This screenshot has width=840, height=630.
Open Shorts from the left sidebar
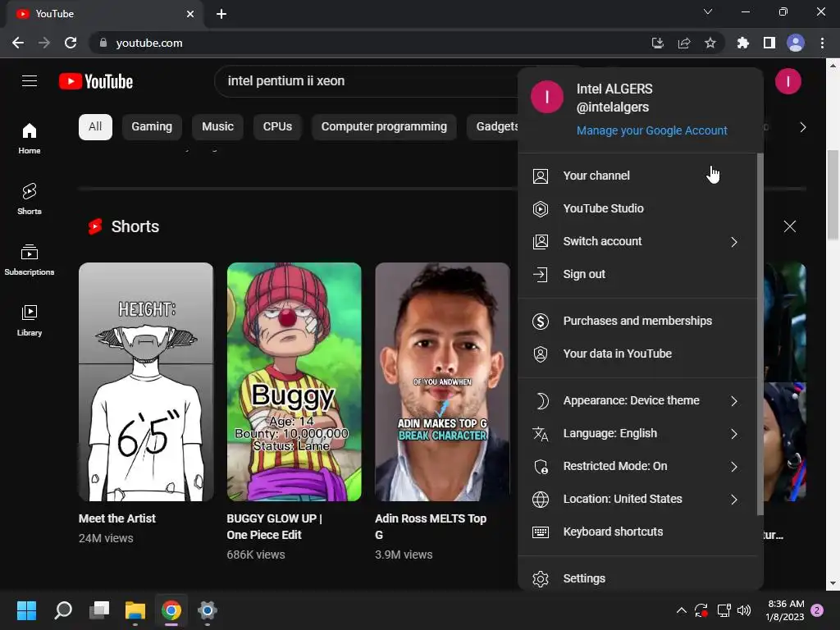30,198
